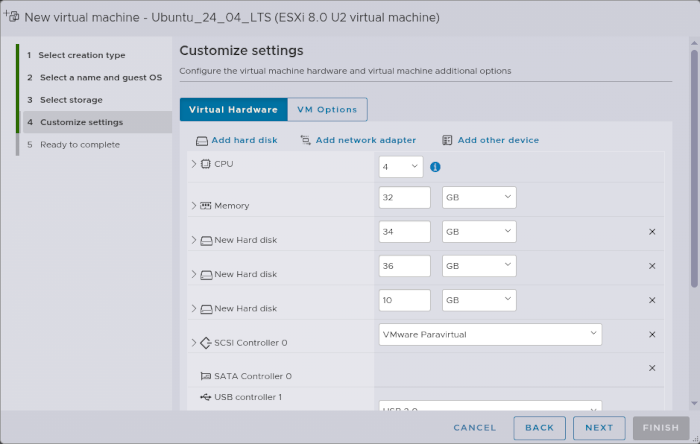This screenshot has height=444, width=700.
Task: Expand the 10 GB New Hard disk row
Action: 194,308
